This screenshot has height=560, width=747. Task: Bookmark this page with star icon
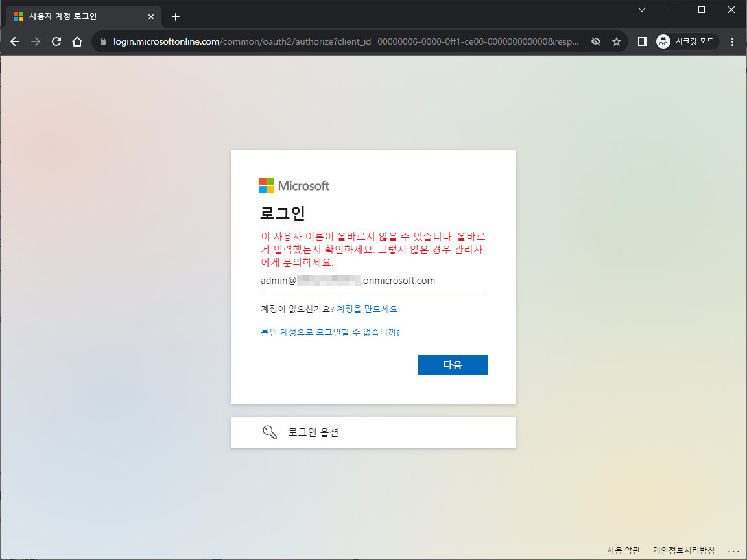click(x=617, y=42)
